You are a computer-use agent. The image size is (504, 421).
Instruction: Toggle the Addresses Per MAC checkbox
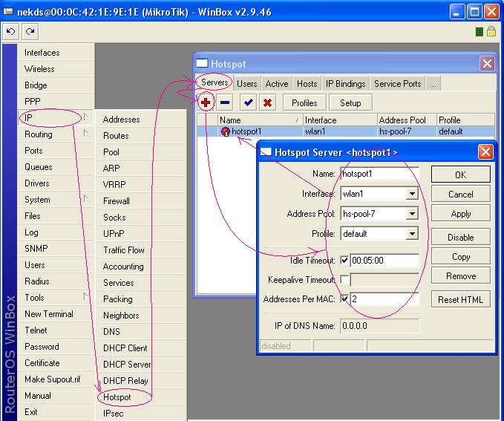tap(344, 298)
